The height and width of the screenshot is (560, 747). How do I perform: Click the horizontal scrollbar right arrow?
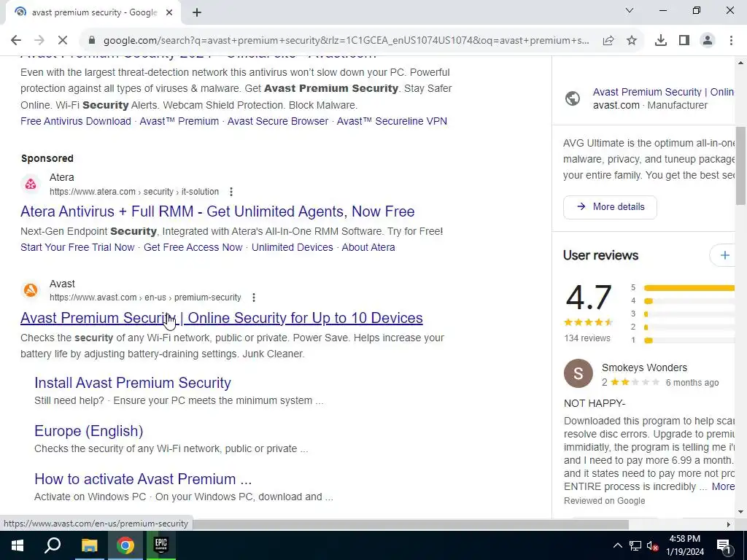tap(728, 524)
